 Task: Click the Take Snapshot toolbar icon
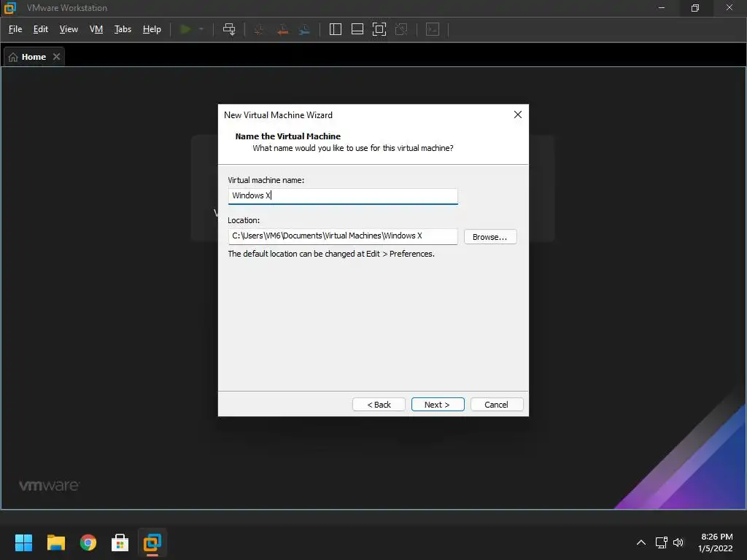[260, 29]
